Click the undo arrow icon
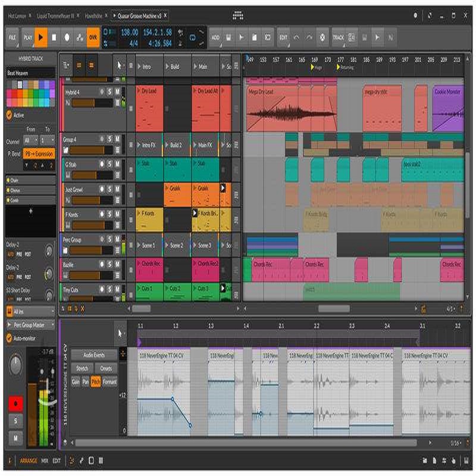The height and width of the screenshot is (476, 476). click(296, 37)
